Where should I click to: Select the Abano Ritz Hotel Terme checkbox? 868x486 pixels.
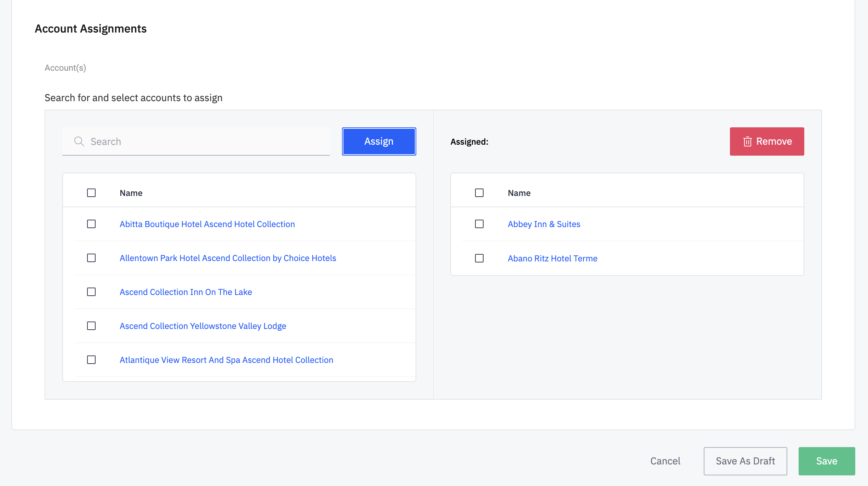click(x=479, y=258)
